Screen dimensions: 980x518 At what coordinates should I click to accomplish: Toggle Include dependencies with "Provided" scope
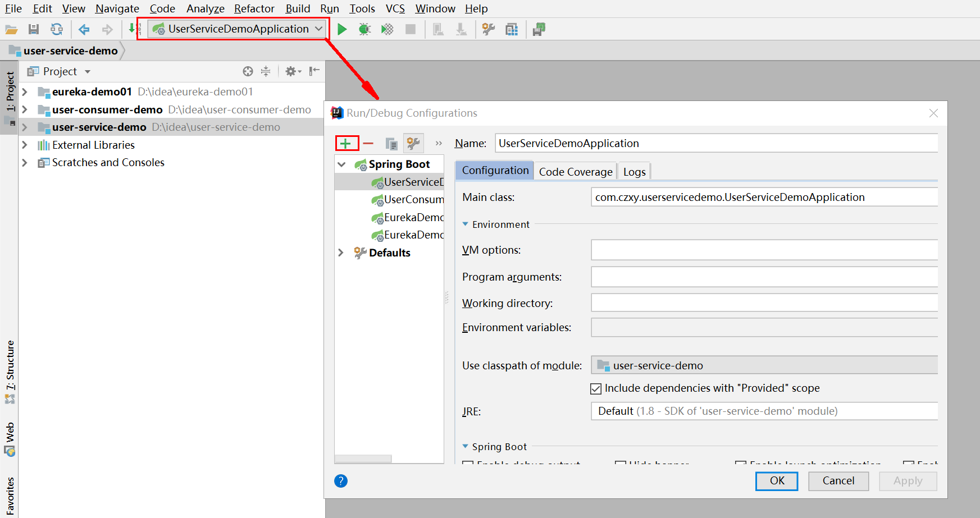(596, 388)
